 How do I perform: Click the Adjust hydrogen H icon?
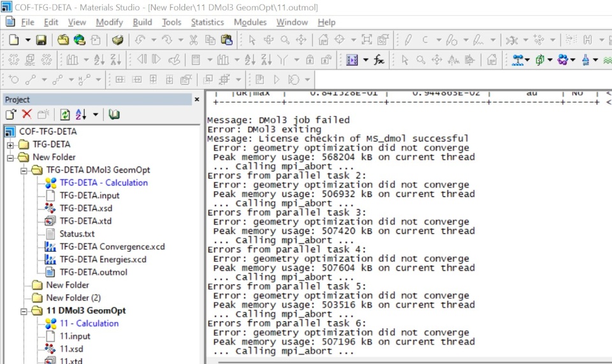[587, 40]
